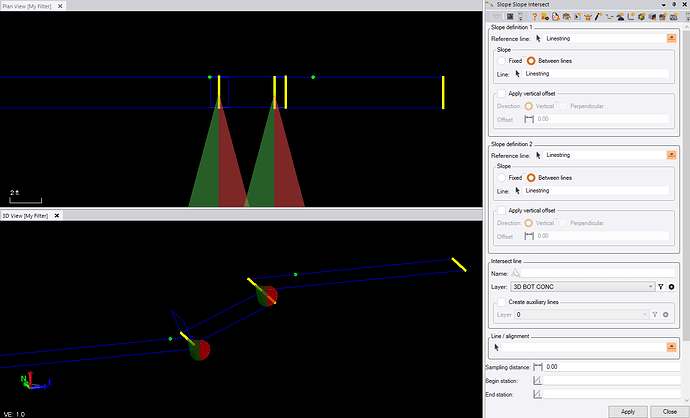The height and width of the screenshot is (418, 690).
Task: Toggle auto-hide pin on Slope Slope Intersect panel
Action: point(674,4)
